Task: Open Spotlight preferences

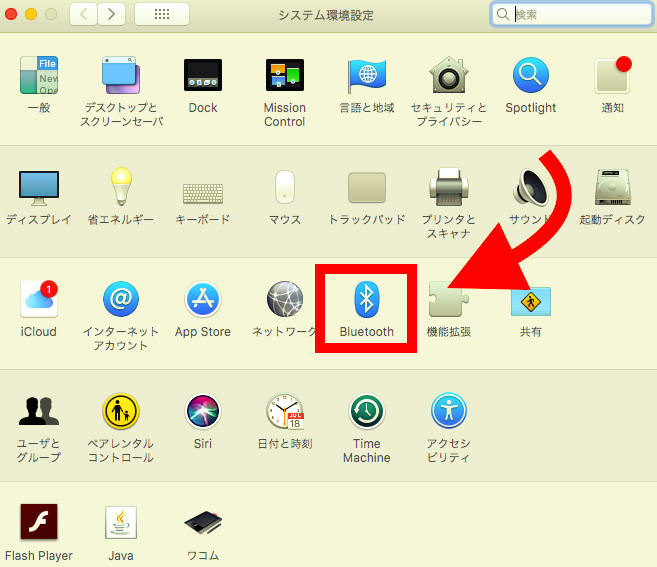Action: coord(531,75)
